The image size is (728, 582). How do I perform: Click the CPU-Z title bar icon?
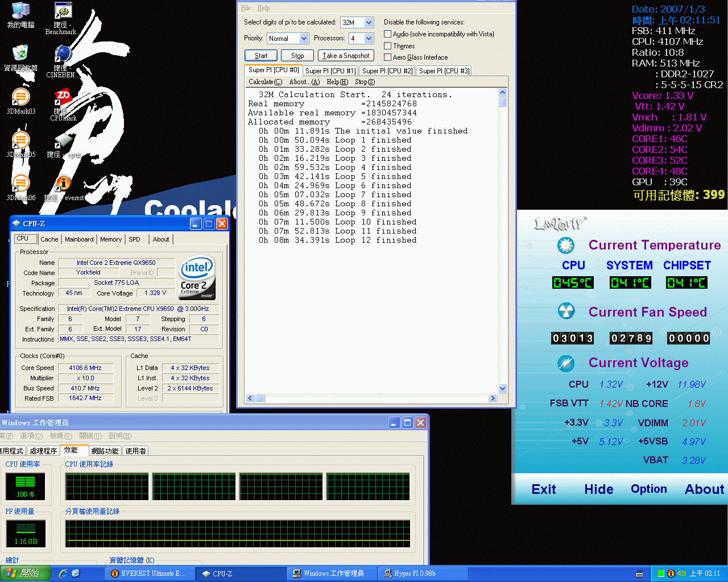16,223
